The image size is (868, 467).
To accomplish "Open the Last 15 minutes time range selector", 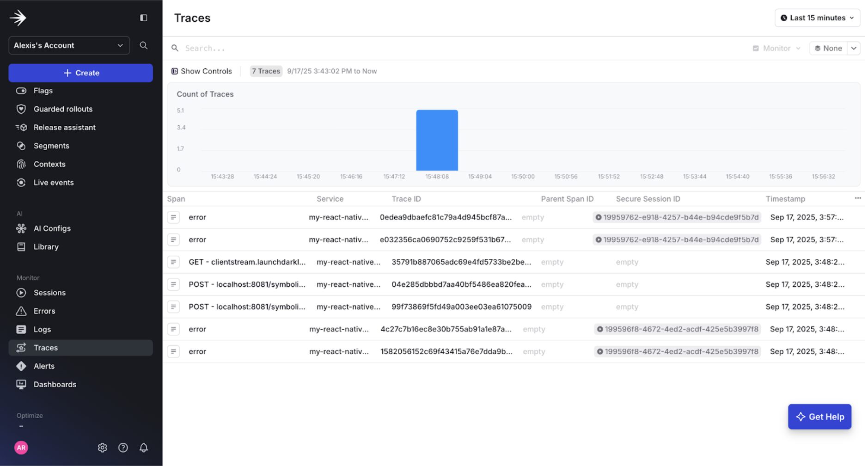I will 817,18.
